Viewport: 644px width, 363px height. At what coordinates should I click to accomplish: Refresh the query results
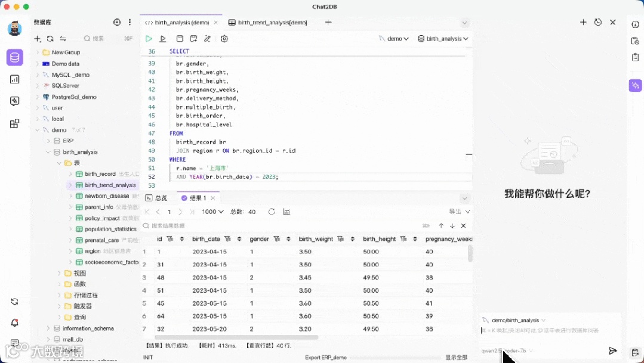tap(272, 212)
